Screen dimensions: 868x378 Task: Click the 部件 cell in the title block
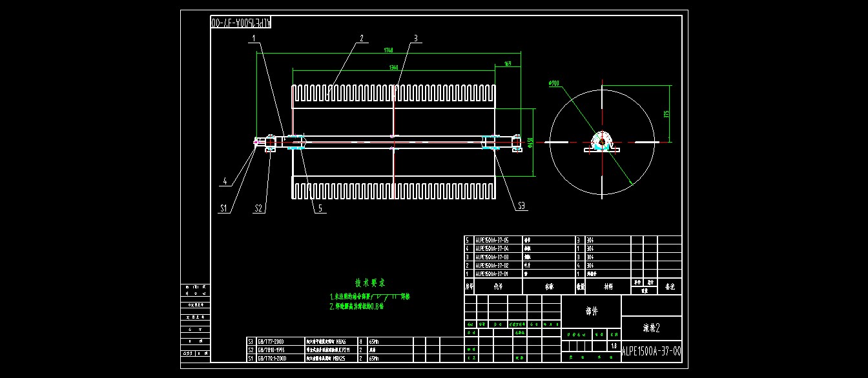coord(592,311)
